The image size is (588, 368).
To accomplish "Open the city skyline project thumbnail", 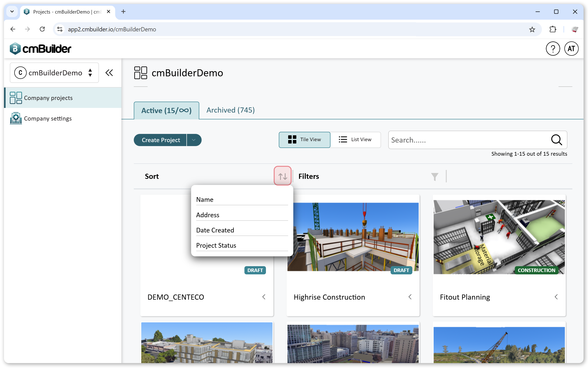I will (x=353, y=344).
